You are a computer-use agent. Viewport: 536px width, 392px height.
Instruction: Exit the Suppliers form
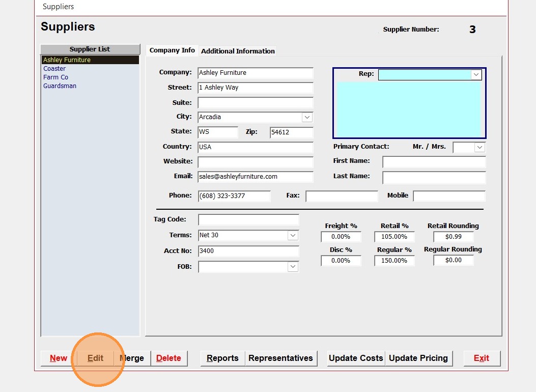click(x=482, y=358)
